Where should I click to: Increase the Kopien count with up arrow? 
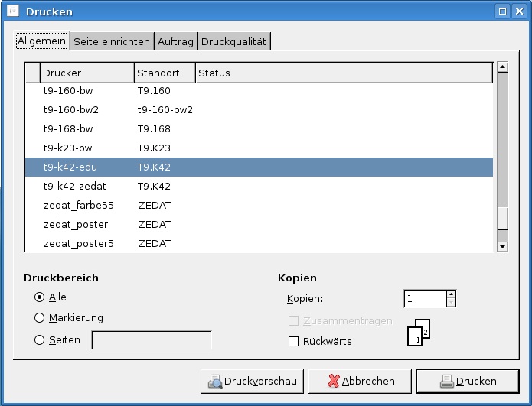[451, 294]
